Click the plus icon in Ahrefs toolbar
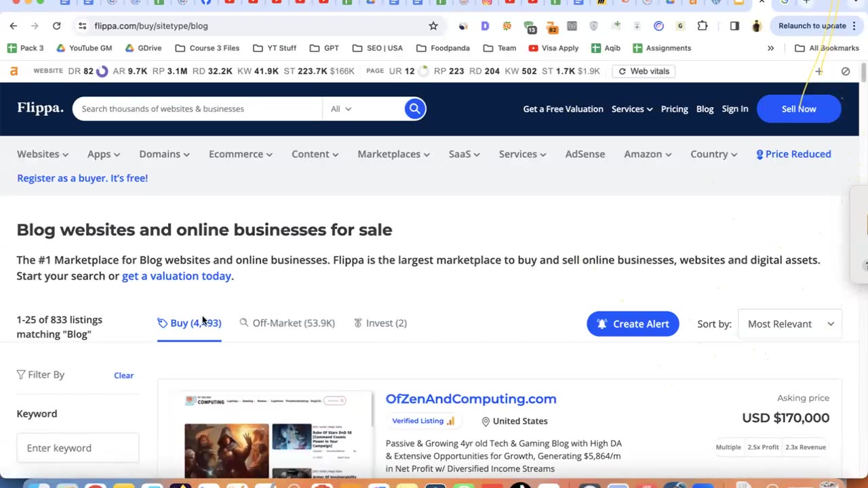868x488 pixels. [819, 71]
